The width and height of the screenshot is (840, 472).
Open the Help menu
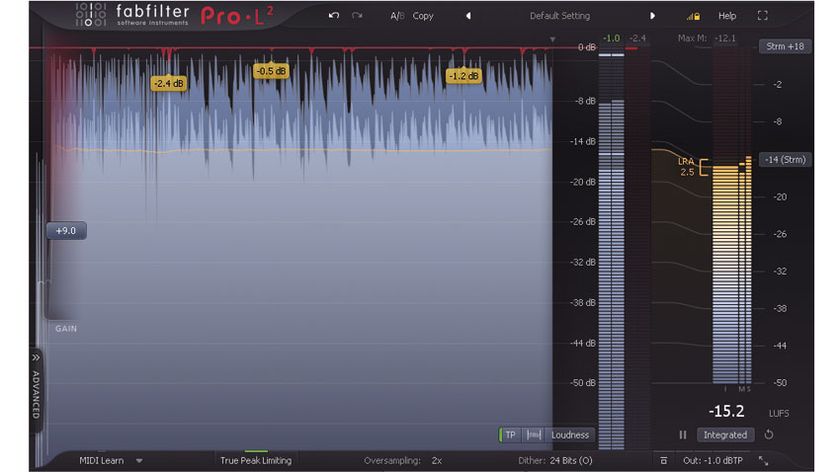pos(727,16)
